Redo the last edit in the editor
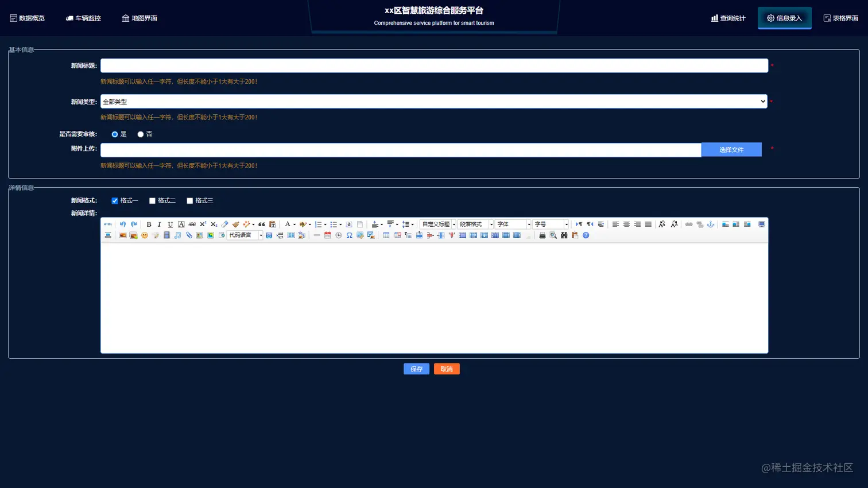Image resolution: width=868 pixels, height=488 pixels. 134,224
